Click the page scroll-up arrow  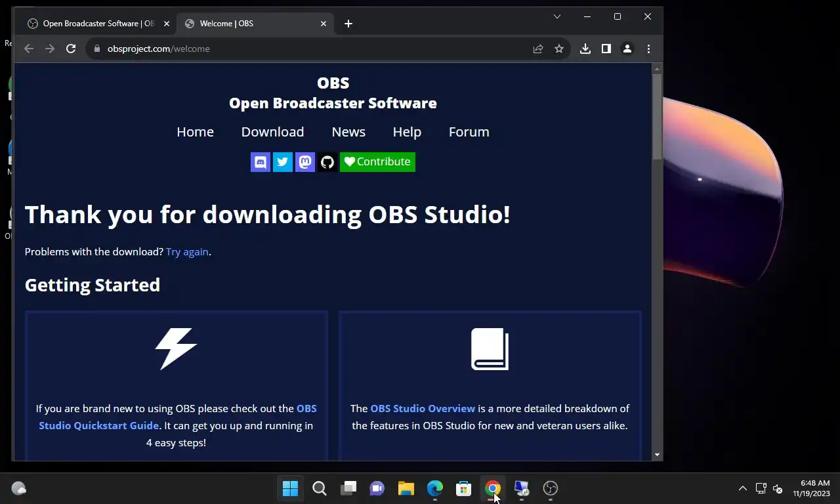coord(658,68)
